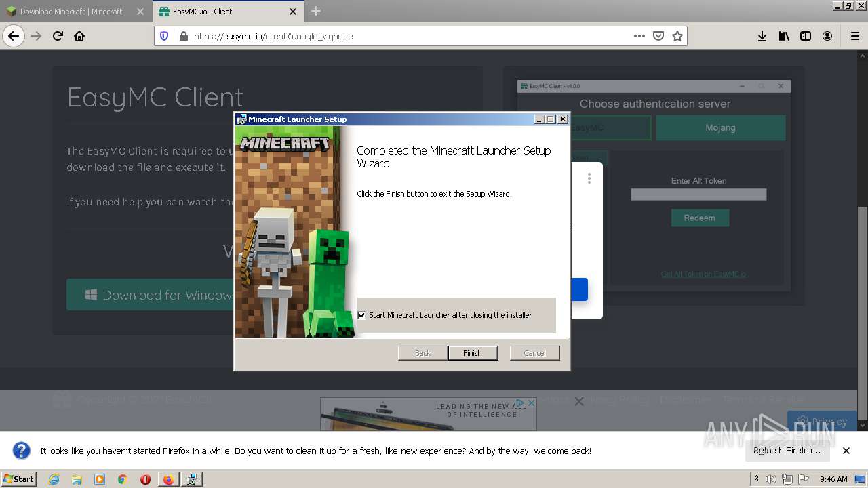
Task: Click Mojang authentication server option
Action: 720,127
